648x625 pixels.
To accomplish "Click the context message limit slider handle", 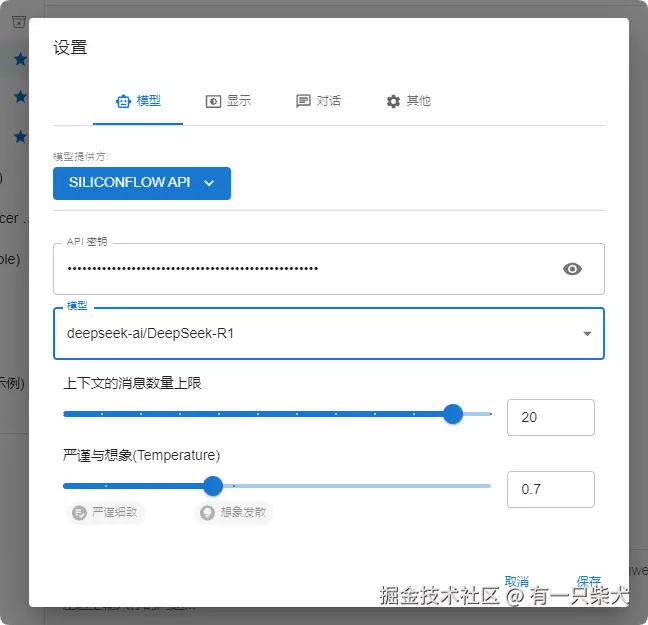I will click(x=453, y=414).
